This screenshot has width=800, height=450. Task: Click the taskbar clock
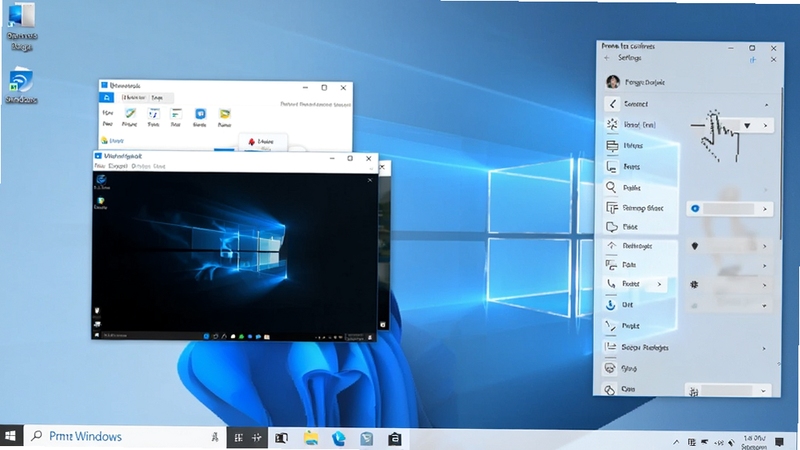tap(755, 442)
